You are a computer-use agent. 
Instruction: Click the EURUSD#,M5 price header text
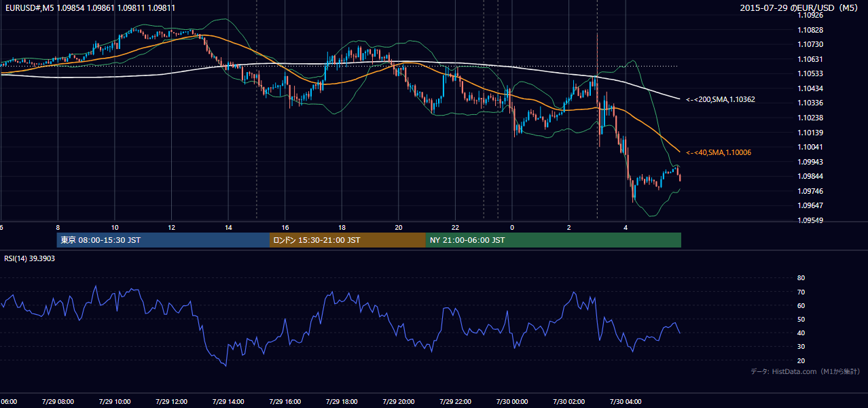89,7
